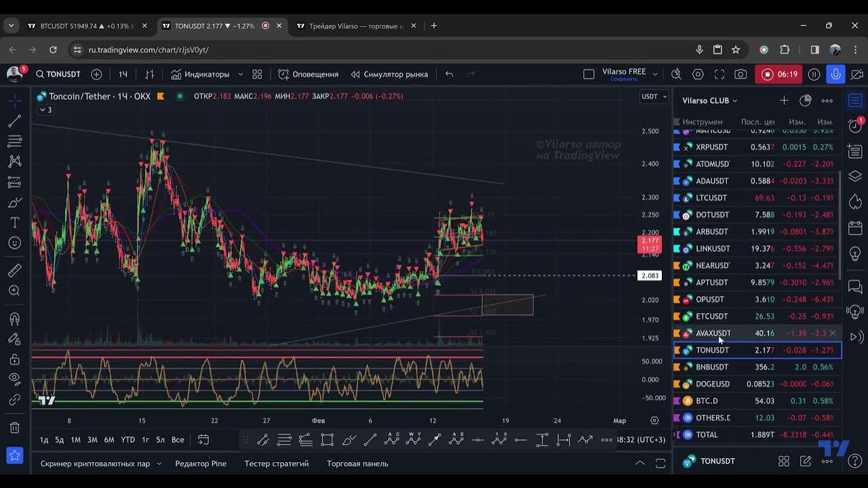
Task: Enter fullscreen chart mode
Action: [719, 75]
